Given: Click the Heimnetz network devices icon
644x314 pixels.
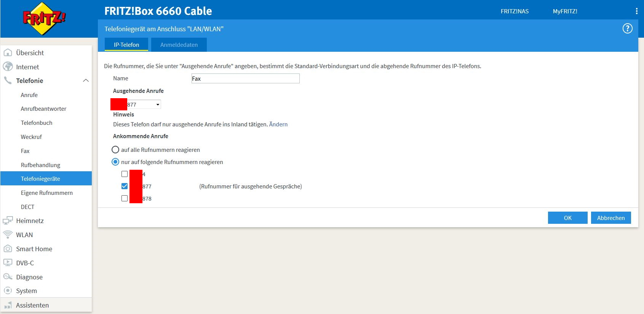Looking at the screenshot, I should 8,221.
